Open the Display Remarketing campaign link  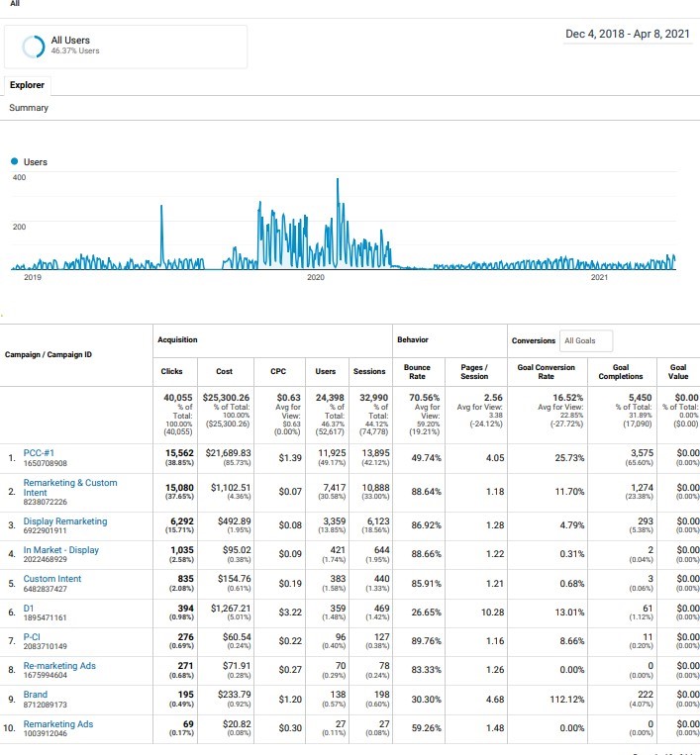pyautogui.click(x=65, y=521)
